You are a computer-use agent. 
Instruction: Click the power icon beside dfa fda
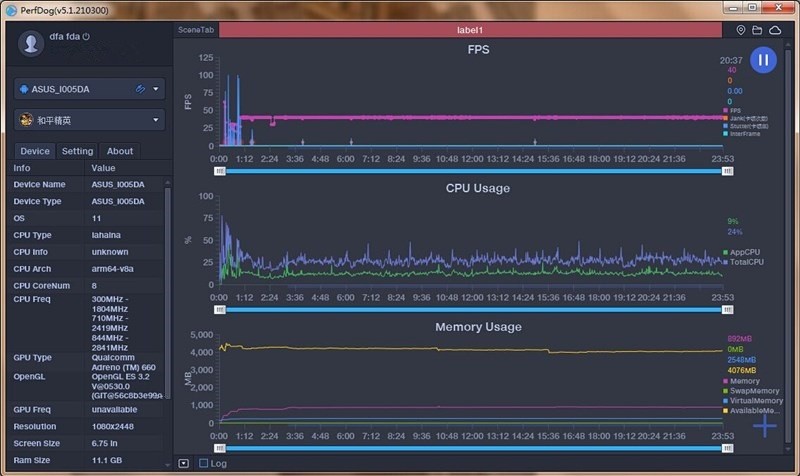coord(86,36)
